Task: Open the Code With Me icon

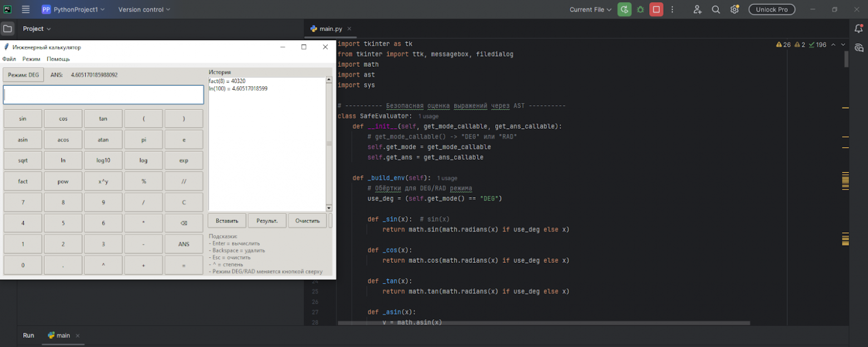Action: pos(697,9)
